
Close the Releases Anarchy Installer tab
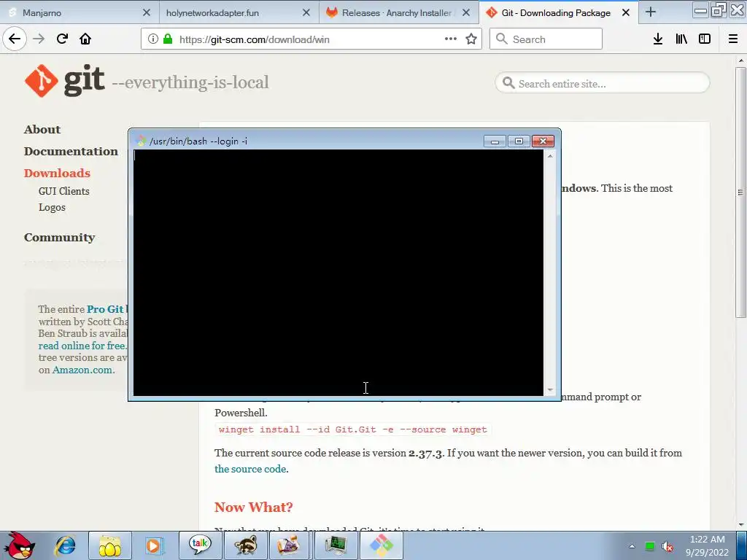coord(466,13)
